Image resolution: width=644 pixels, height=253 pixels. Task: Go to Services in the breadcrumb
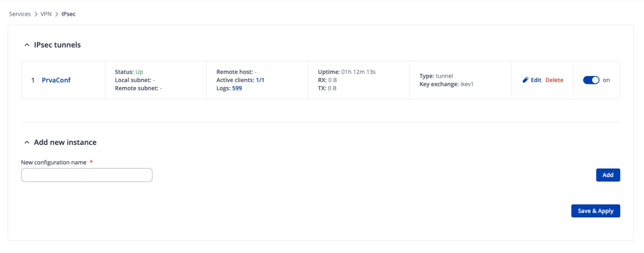(20, 14)
